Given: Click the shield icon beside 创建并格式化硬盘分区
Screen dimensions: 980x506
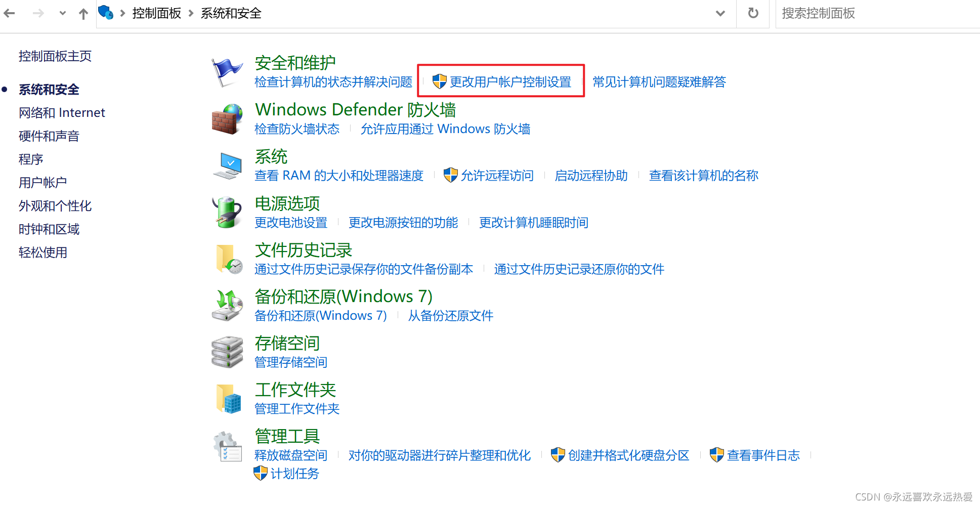Looking at the screenshot, I should (558, 455).
